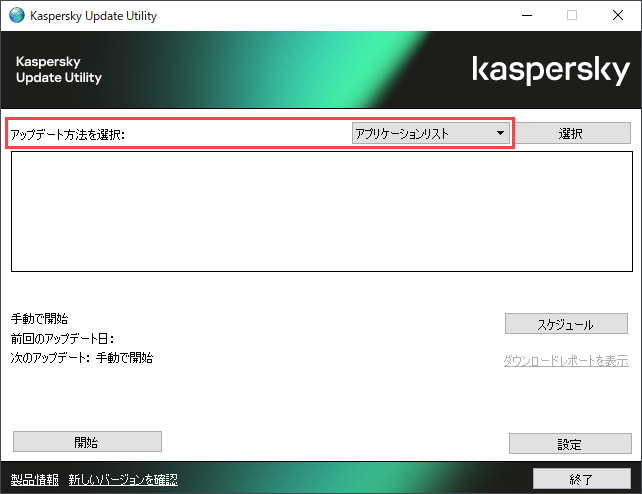Open the アプリケーションリスト update method dropdown
The height and width of the screenshot is (494, 642).
430,133
